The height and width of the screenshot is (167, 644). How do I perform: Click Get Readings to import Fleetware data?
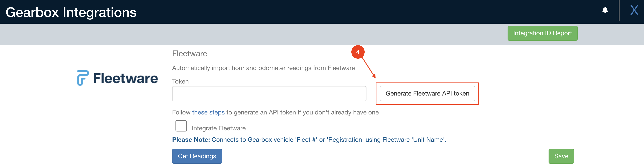(x=197, y=156)
